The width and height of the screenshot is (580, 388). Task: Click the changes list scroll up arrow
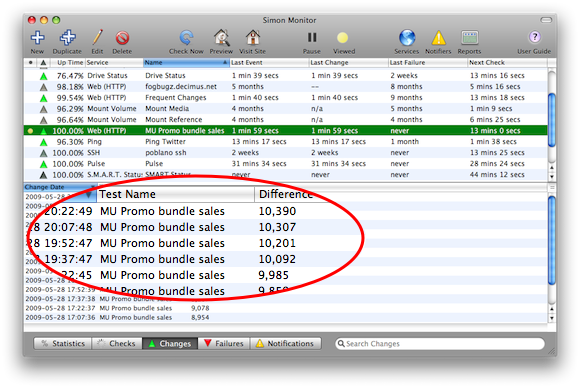coord(552,309)
